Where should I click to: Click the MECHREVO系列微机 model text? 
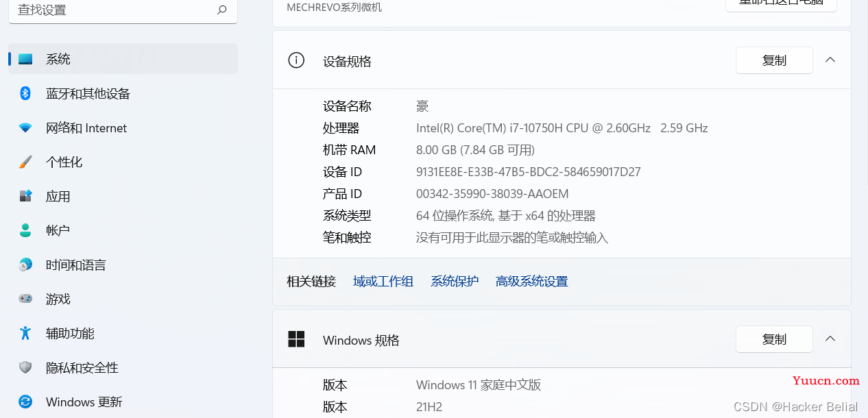(x=334, y=8)
